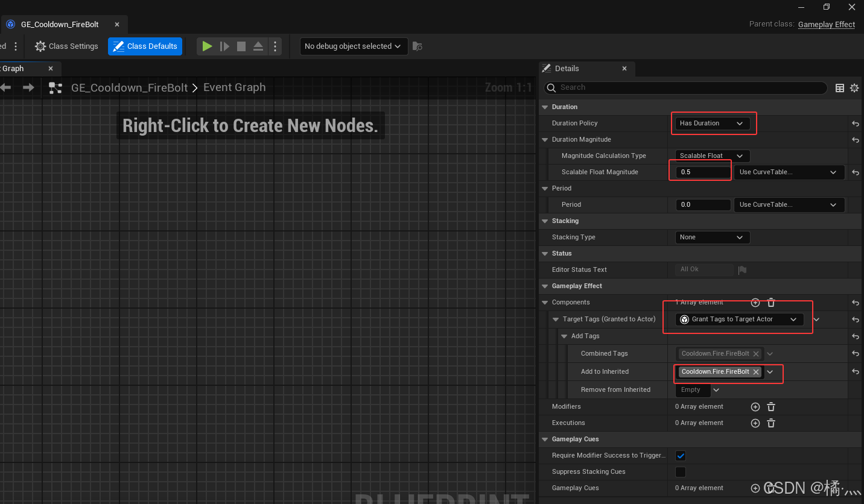
Task: Delete all Modifiers with the trash icon
Action: [x=771, y=407]
